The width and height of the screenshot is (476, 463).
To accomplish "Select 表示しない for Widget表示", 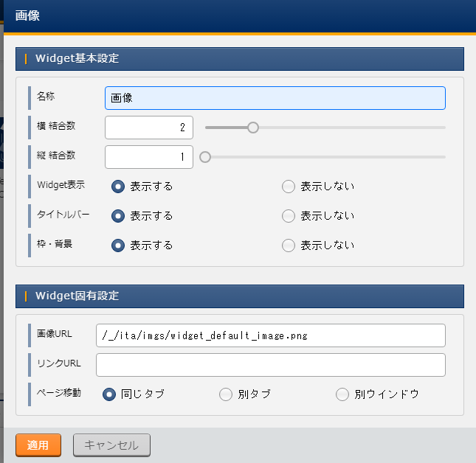I will 289,187.
